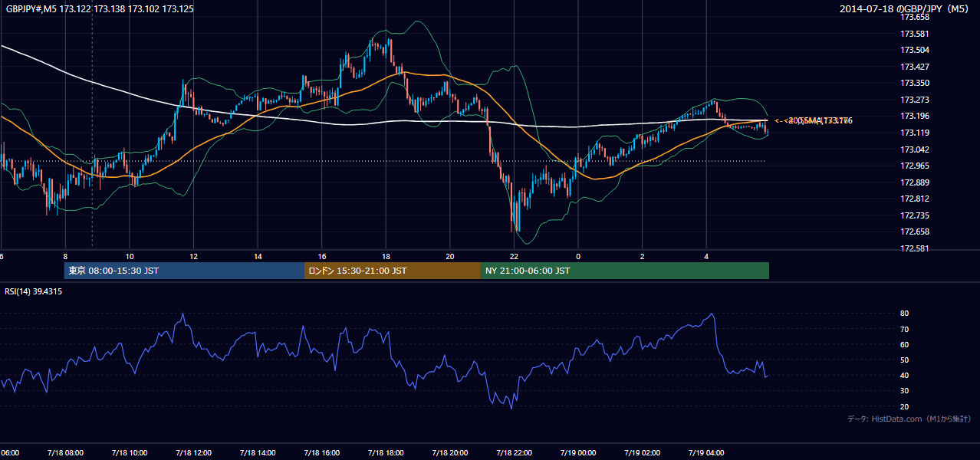Click price axis label 172.581
The image size is (980, 460).
click(914, 248)
